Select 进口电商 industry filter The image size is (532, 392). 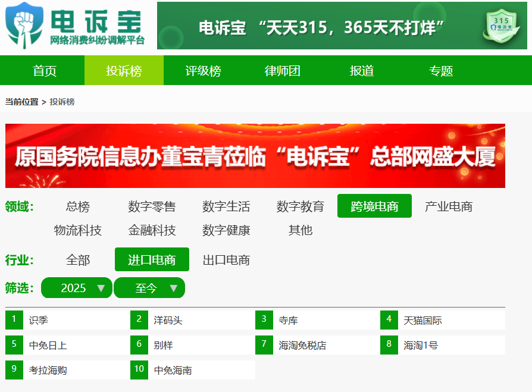tap(152, 259)
